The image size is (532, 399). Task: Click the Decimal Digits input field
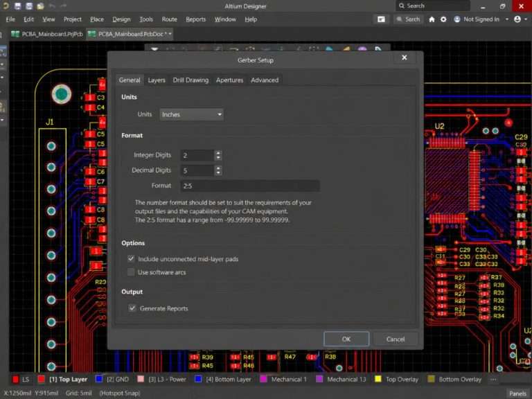(197, 170)
